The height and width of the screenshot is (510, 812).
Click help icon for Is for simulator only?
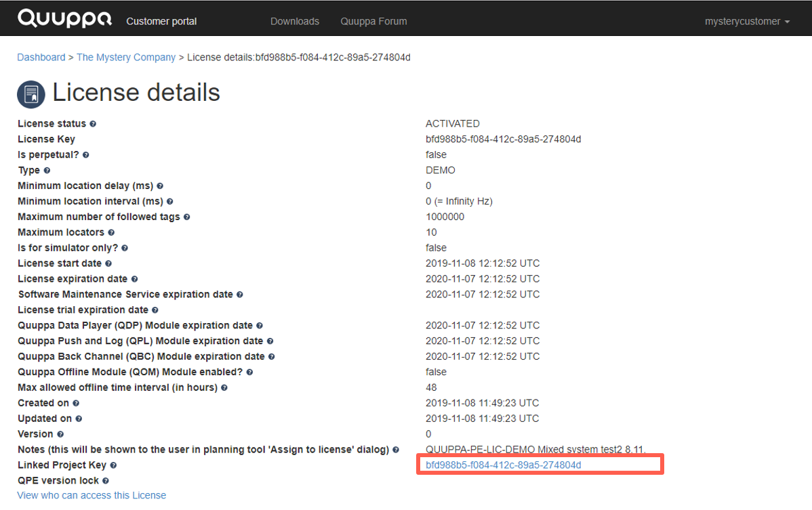(125, 249)
